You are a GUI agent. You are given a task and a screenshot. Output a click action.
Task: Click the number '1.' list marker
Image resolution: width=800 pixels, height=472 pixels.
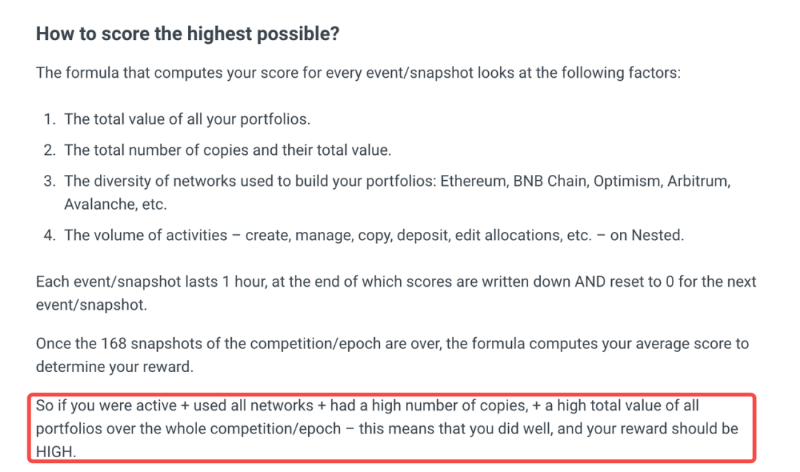pos(49,119)
